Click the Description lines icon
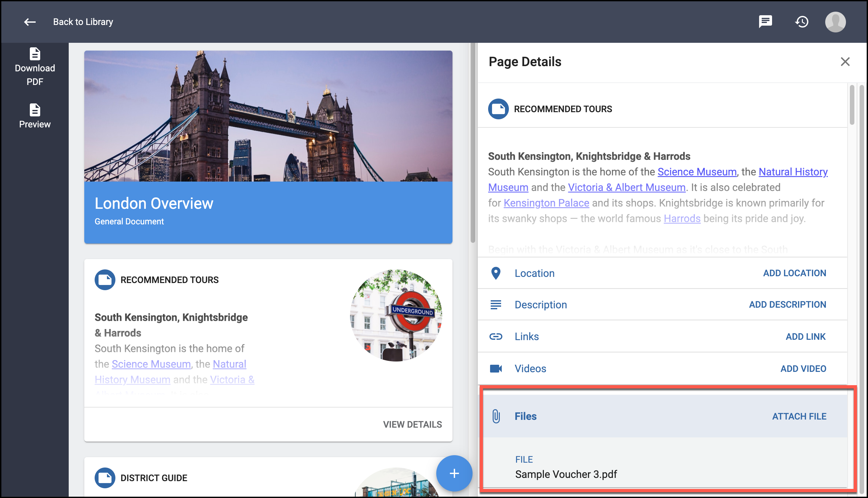The image size is (868, 498). point(495,305)
